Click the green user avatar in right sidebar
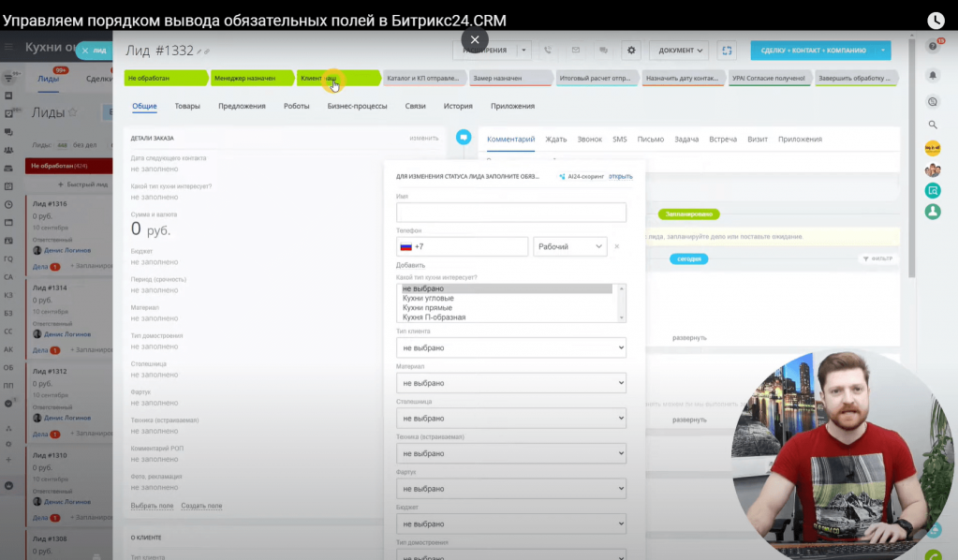Screen dimensions: 958x560 point(933,212)
